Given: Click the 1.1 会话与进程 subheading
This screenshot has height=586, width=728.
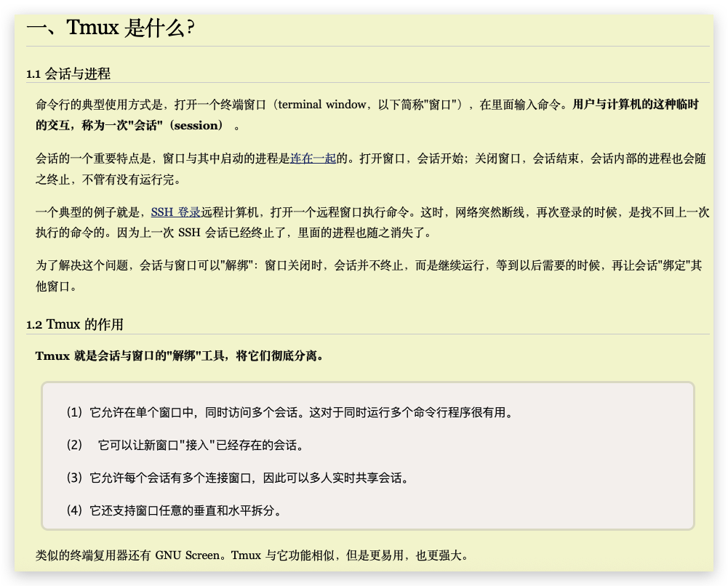Looking at the screenshot, I should point(68,73).
